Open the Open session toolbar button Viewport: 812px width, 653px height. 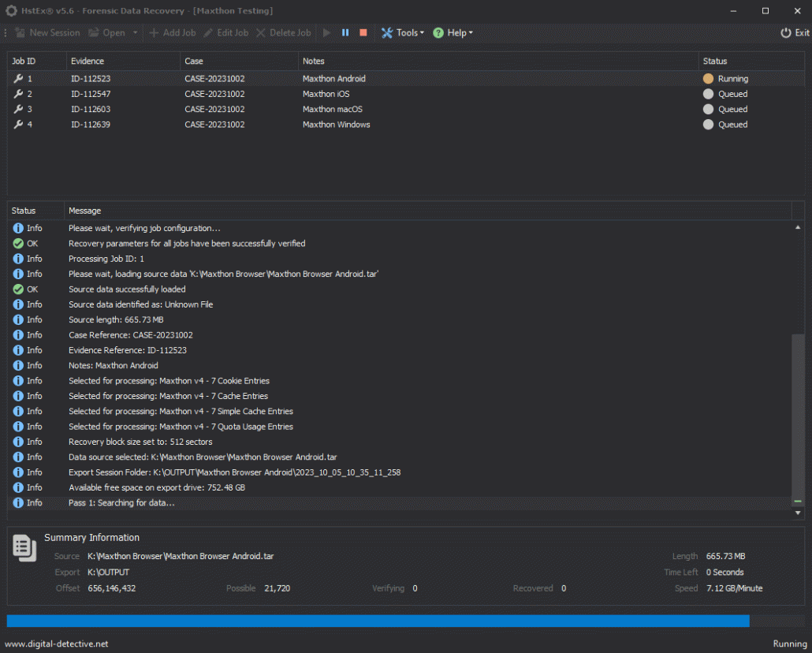[x=106, y=32]
